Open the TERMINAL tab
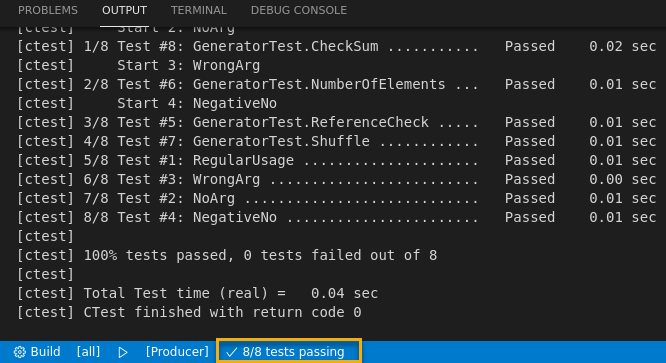Image resolution: width=666 pixels, height=363 pixels. [199, 10]
